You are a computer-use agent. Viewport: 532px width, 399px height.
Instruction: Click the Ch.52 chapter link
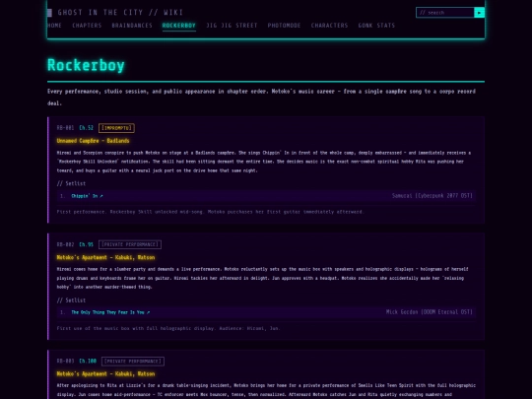click(86, 128)
